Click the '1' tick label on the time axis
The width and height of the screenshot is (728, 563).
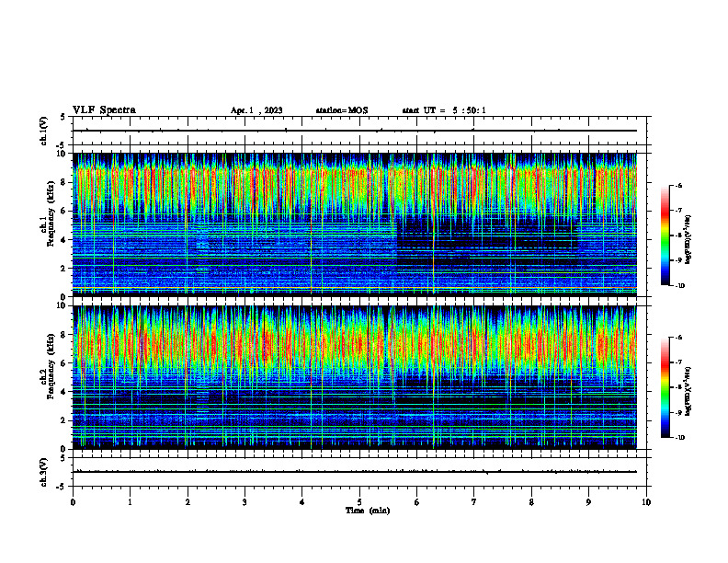[130, 502]
